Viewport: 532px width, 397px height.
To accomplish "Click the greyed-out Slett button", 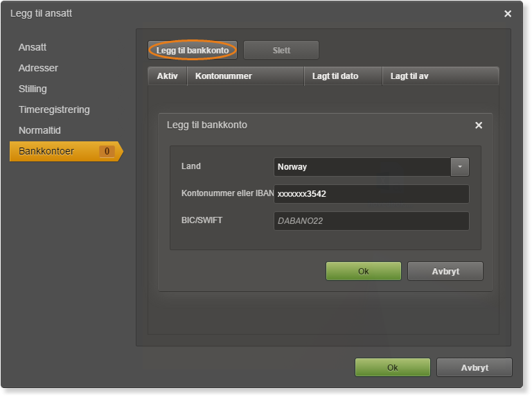I will click(x=281, y=50).
